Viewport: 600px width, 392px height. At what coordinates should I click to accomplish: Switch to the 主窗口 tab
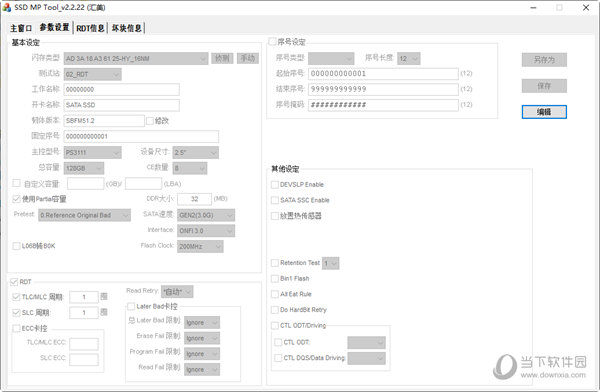click(21, 28)
